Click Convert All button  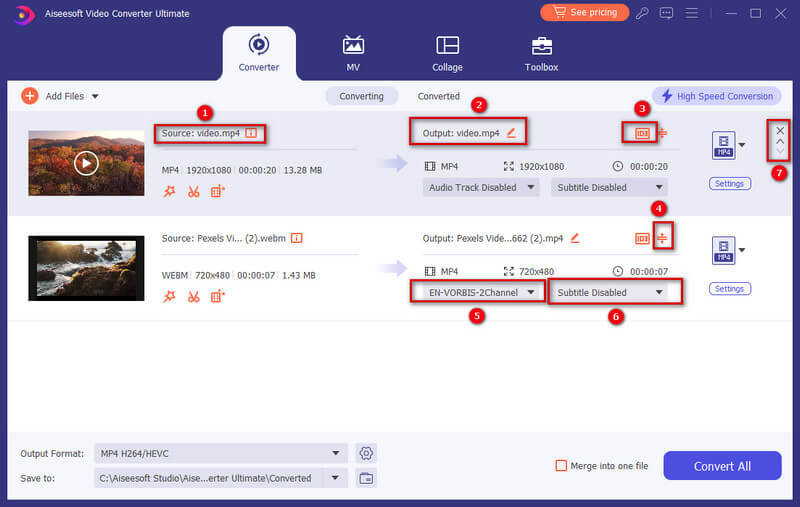[x=722, y=466]
